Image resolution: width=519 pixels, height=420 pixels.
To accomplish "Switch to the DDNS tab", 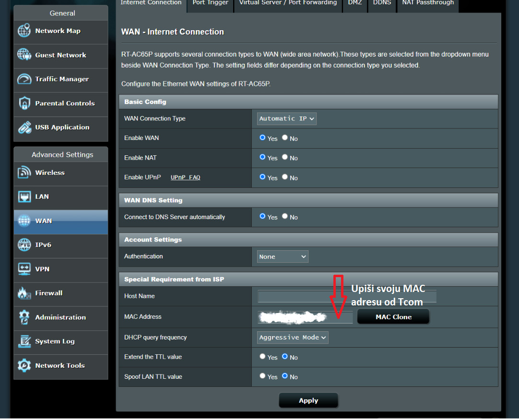I will click(382, 3).
